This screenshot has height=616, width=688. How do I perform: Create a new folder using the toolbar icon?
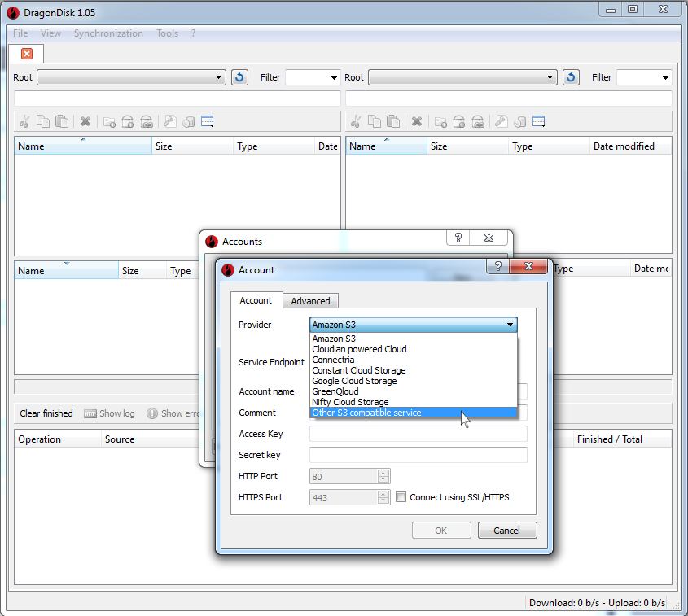tap(109, 121)
